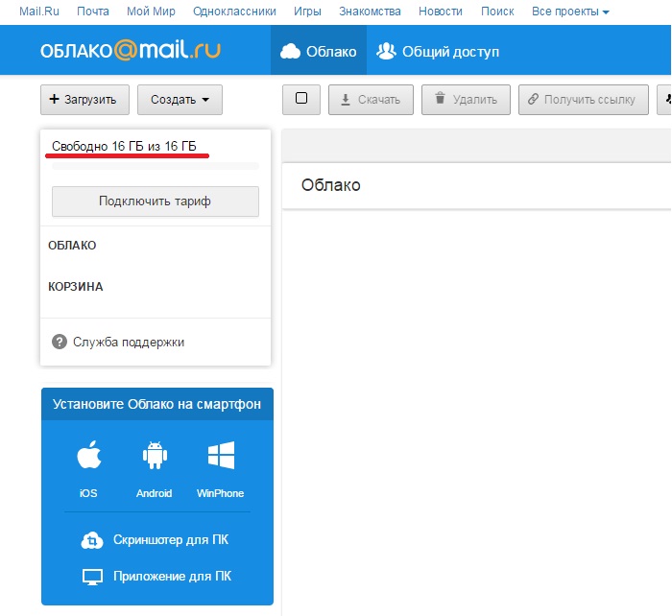
Task: Click the Приложение для ПК link
Action: point(172,576)
